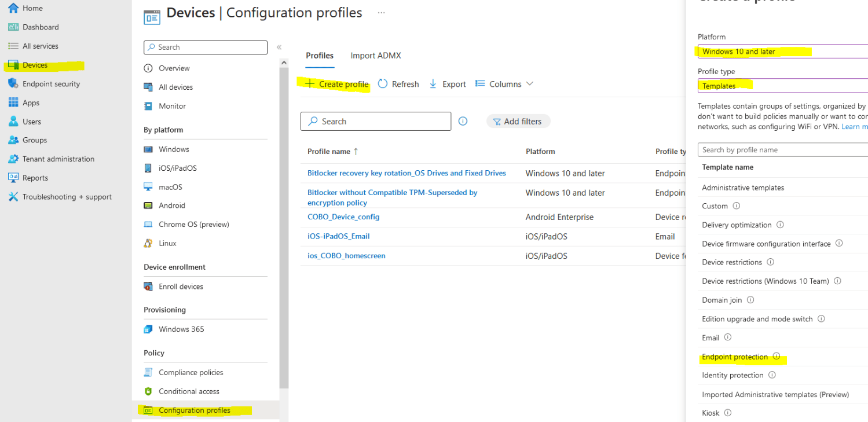868x422 pixels.
Task: Export the profile list
Action: 447,83
